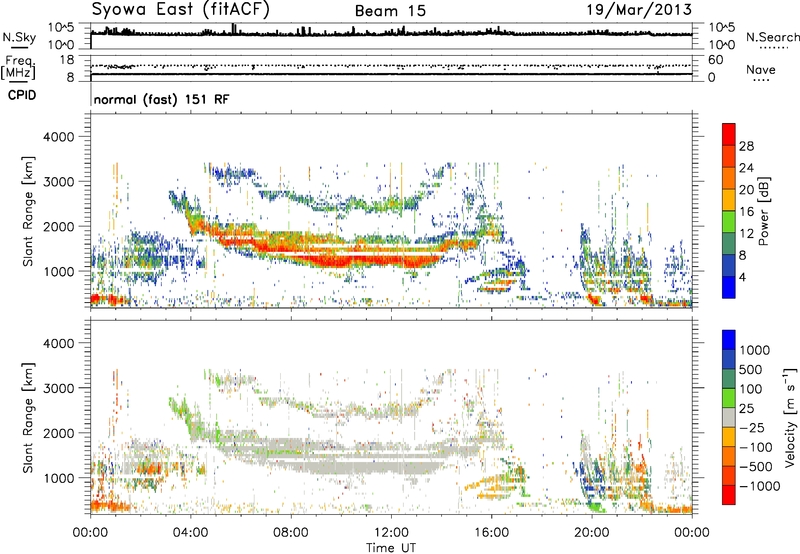Click the "04:00" time axis label

tap(191, 533)
